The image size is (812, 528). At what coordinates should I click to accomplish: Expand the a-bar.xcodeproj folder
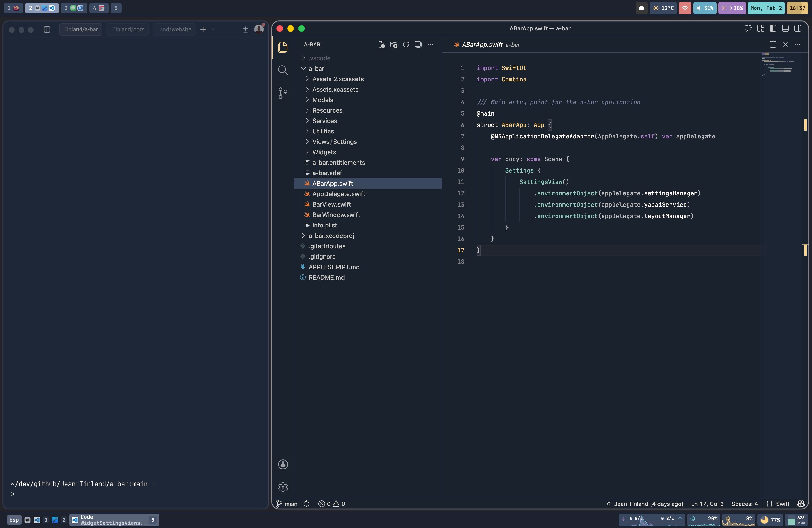331,236
